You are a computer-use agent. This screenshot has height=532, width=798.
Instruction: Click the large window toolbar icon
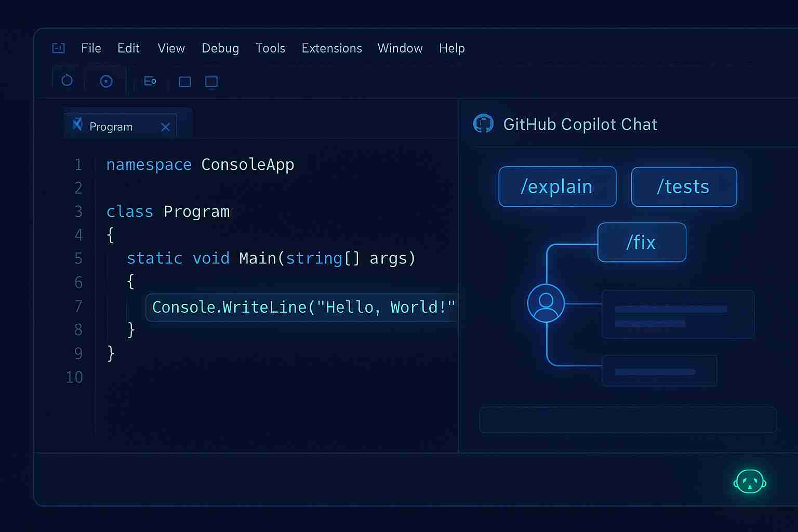point(211,82)
